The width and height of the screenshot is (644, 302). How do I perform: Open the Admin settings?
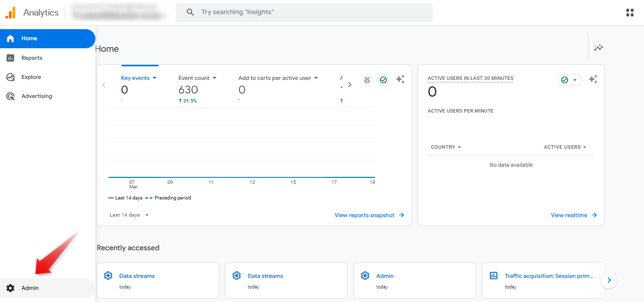[x=47, y=288]
